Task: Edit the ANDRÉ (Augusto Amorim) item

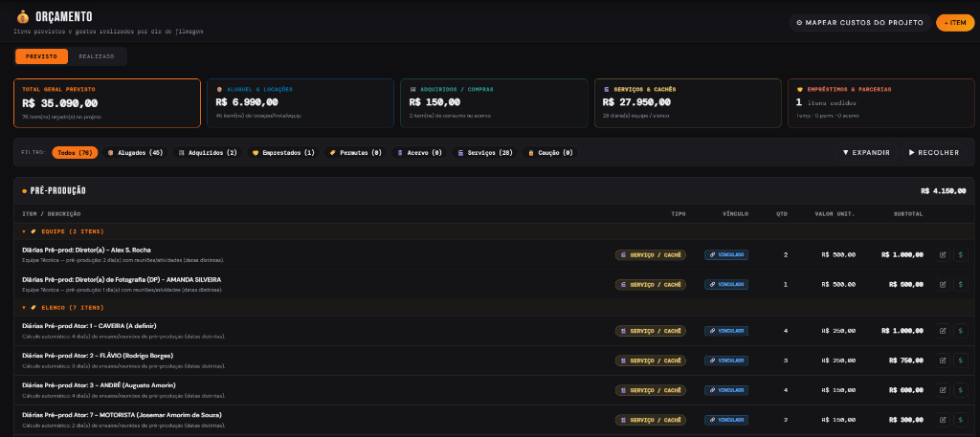Action: click(943, 390)
